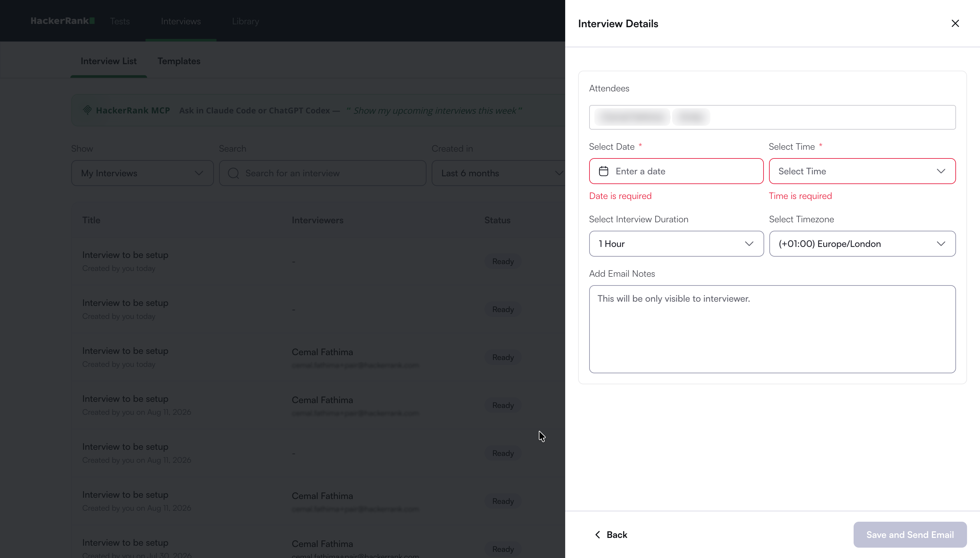Viewport: 980px width, 558px height.
Task: Open the Timezone dropdown showing Europe/London
Action: tap(862, 244)
